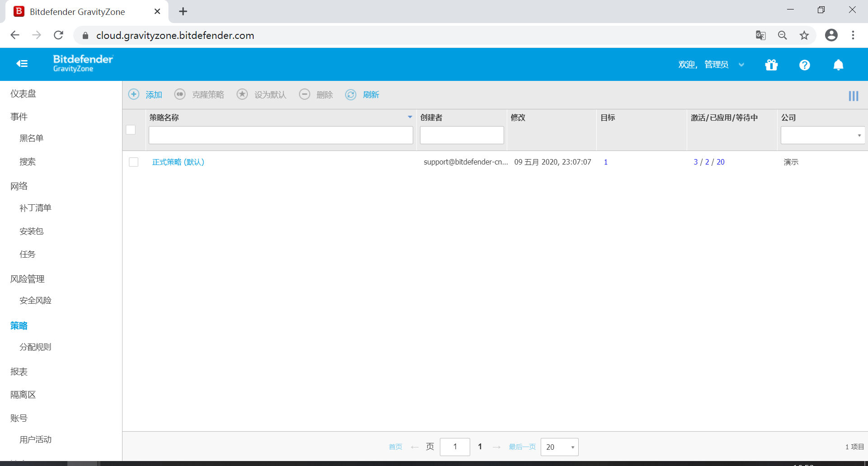Bookmark the page with the star icon
The width and height of the screenshot is (868, 466).
click(804, 35)
